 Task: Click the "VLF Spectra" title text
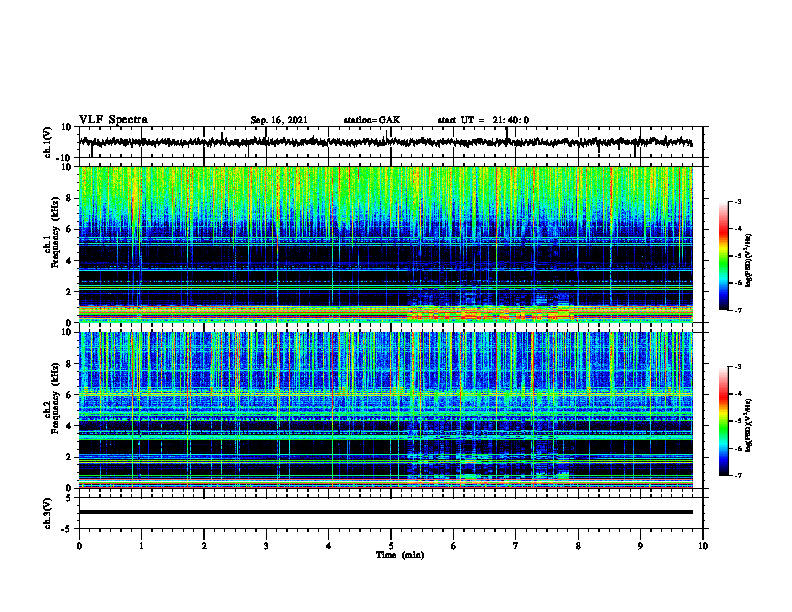113,120
